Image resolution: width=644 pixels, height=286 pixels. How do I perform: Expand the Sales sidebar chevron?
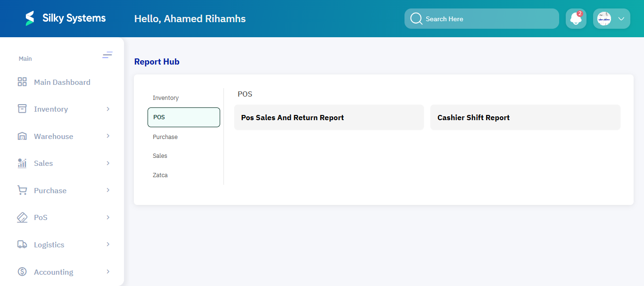coord(109,163)
